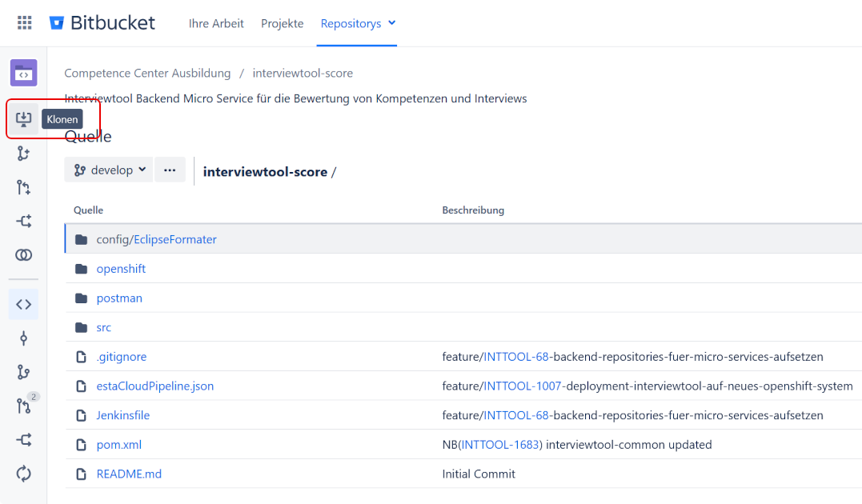The image size is (862, 504).
Task: Click the Beschreibung column header
Action: click(x=473, y=210)
